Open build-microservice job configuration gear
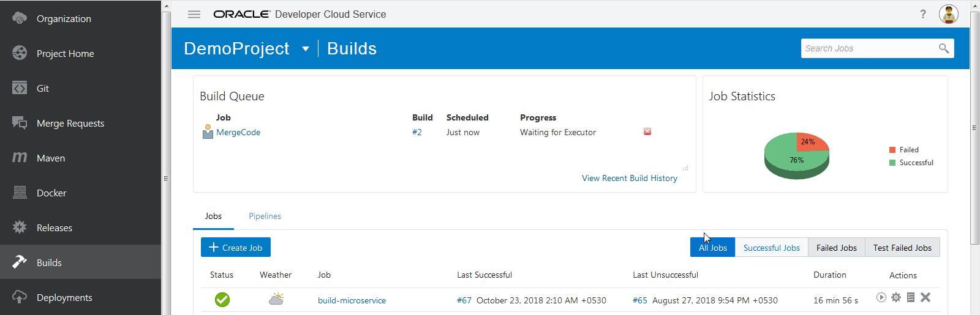 (896, 298)
